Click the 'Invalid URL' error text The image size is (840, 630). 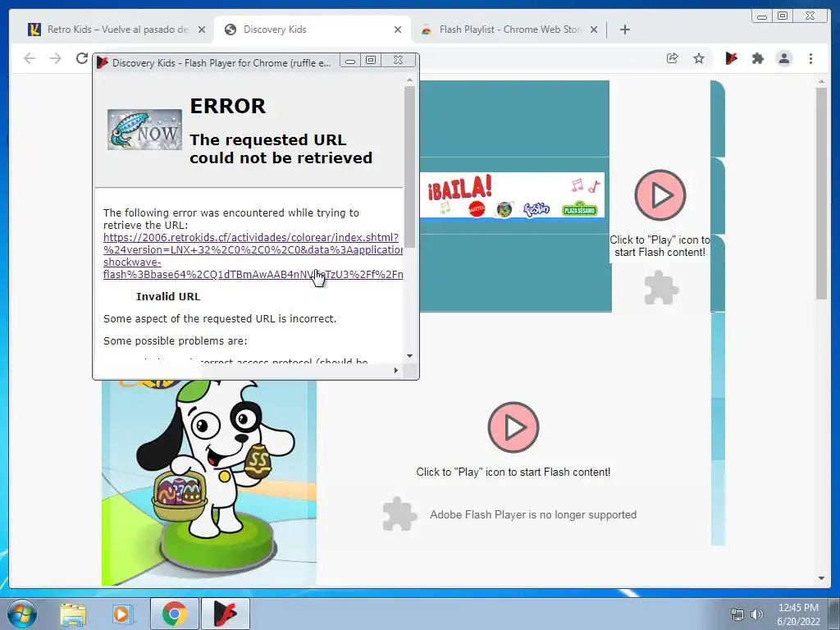coord(168,297)
